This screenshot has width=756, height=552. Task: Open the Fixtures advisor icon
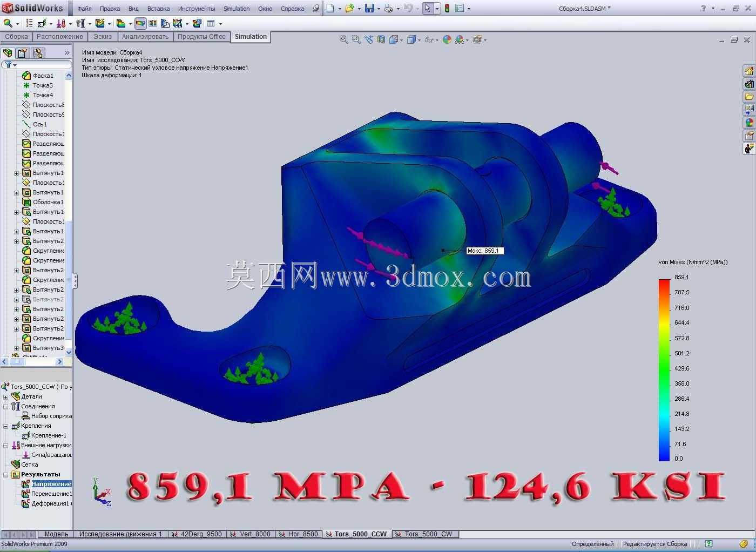pos(42,23)
